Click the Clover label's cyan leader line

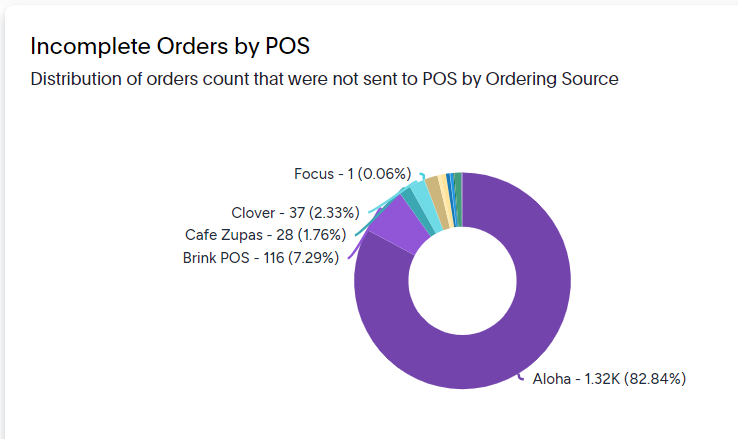[x=391, y=199]
